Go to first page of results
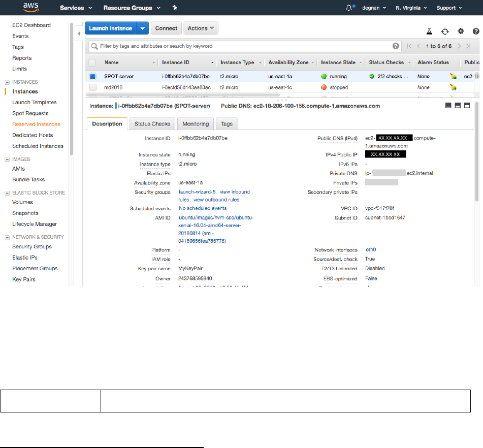 click(x=409, y=46)
